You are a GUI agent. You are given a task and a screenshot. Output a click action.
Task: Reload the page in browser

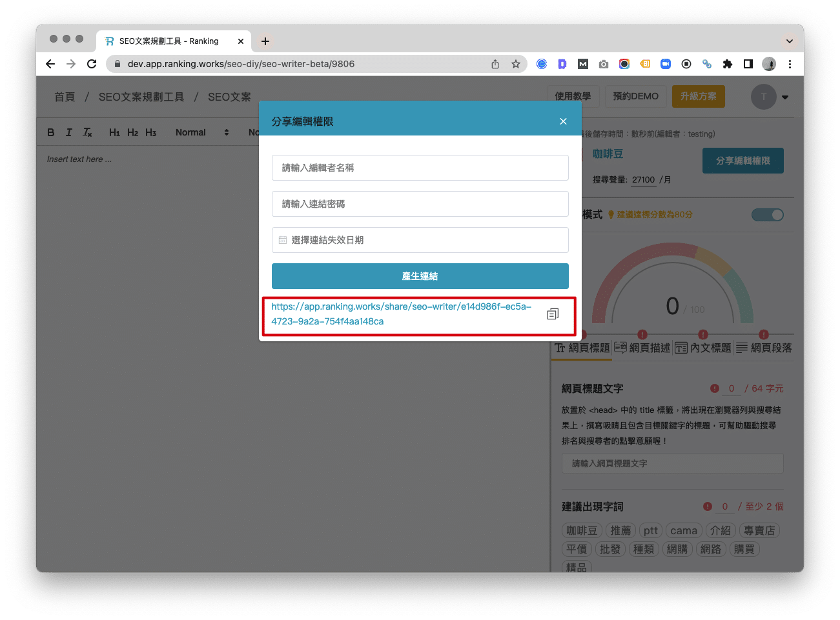(x=92, y=64)
